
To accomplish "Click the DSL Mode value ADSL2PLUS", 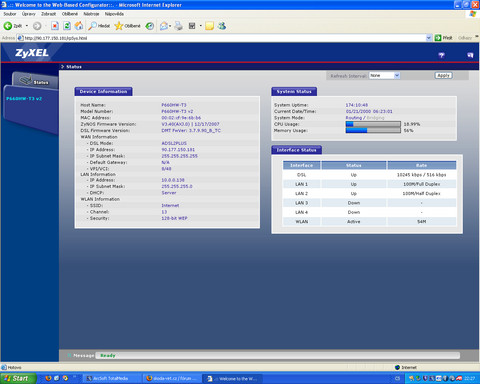I will pyautogui.click(x=174, y=143).
